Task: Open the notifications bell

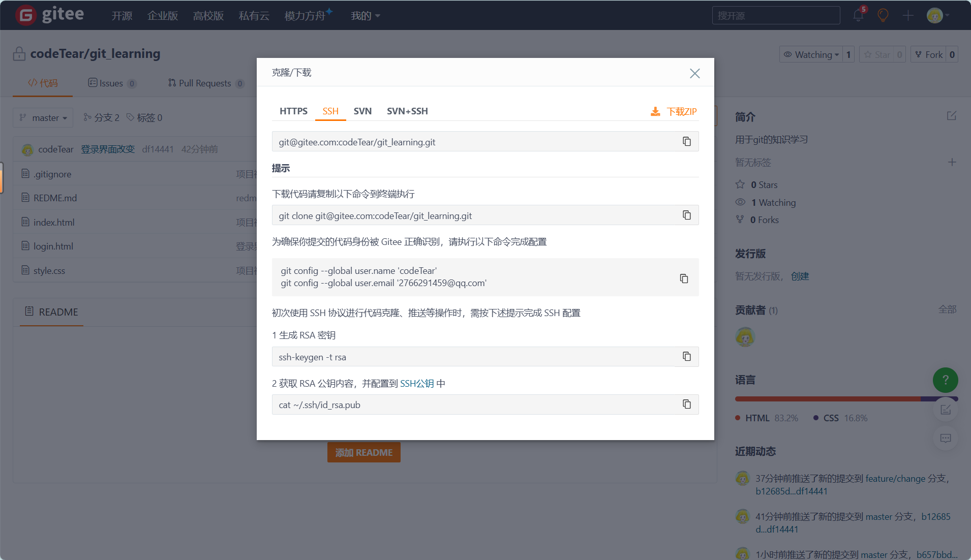Action: [859, 15]
